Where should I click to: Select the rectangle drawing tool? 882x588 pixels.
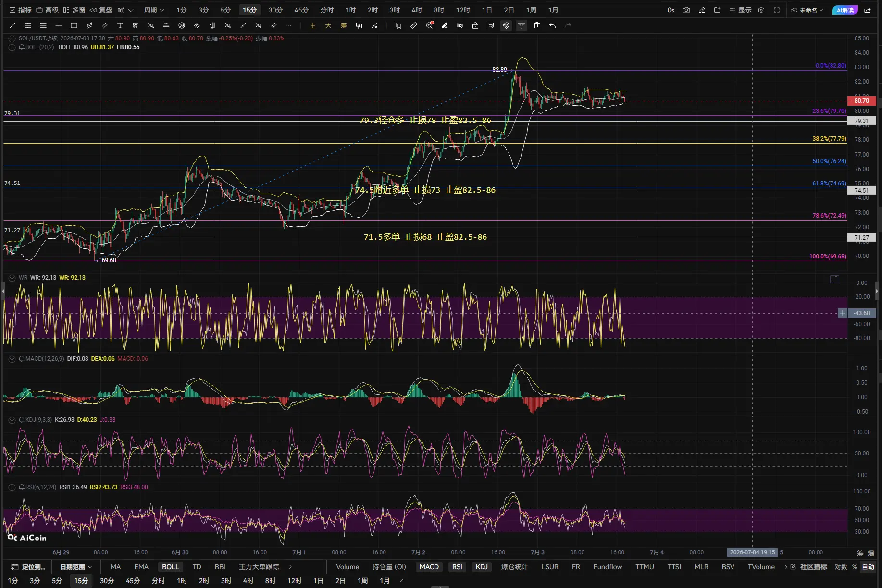pos(74,25)
